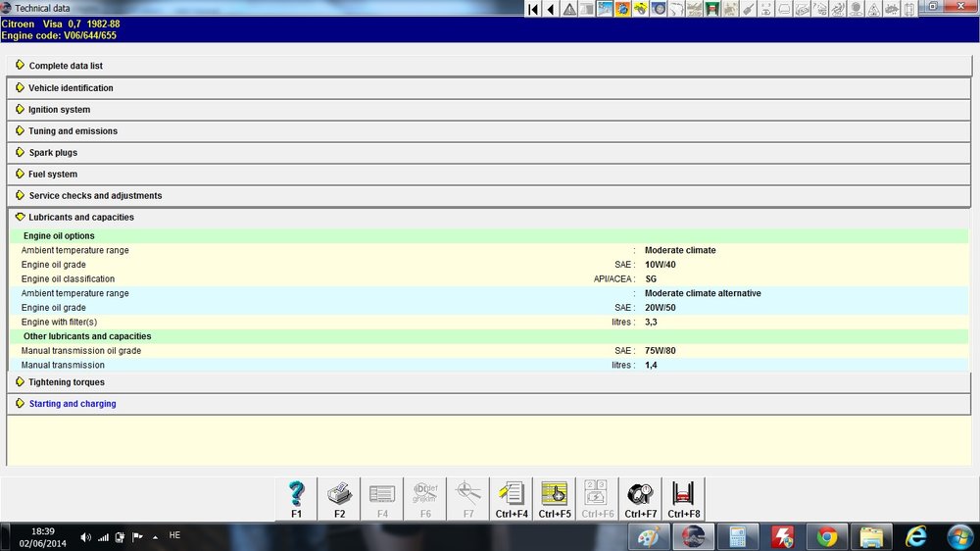Open the blue tyre wheel toolbar icon
This screenshot has height=551, width=980.
coord(659,9)
